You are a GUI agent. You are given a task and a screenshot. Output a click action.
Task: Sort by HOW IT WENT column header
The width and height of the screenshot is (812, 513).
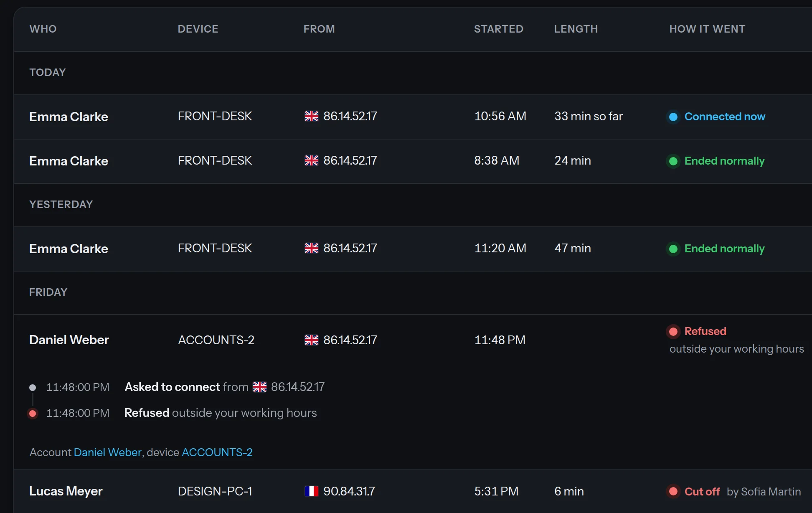(x=707, y=29)
